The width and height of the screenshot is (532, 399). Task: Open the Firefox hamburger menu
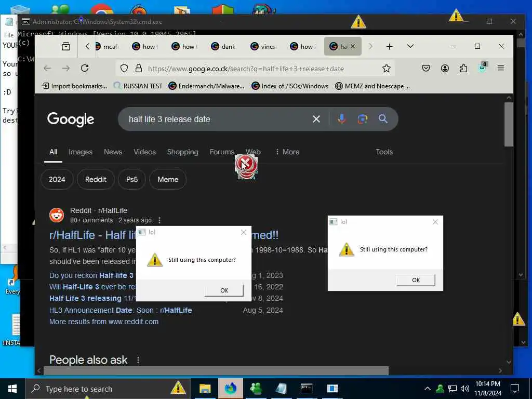(500, 68)
